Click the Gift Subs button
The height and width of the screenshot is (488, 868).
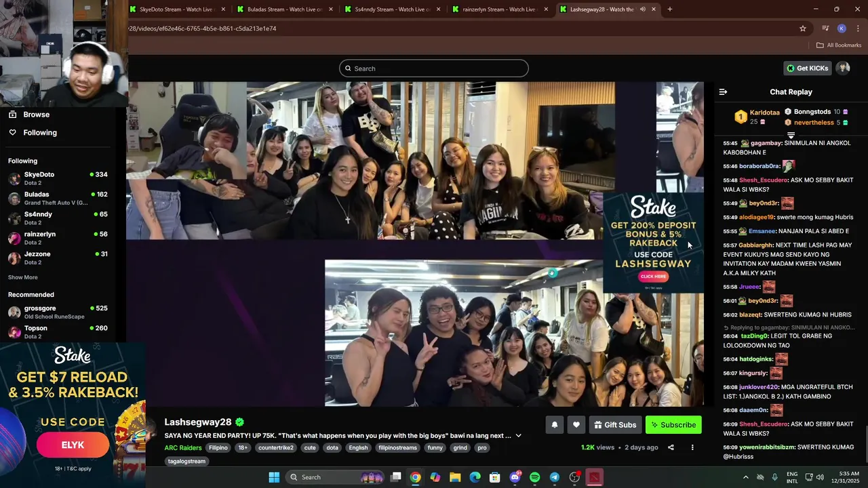pos(615,425)
